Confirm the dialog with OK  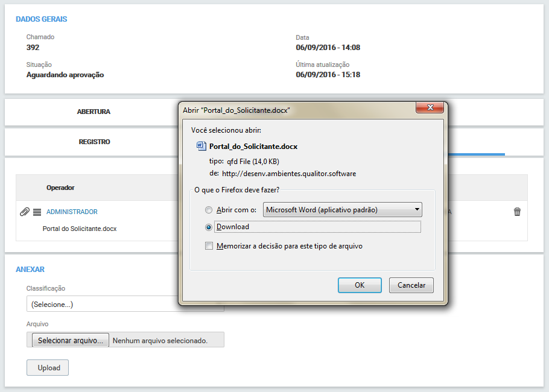tap(360, 285)
